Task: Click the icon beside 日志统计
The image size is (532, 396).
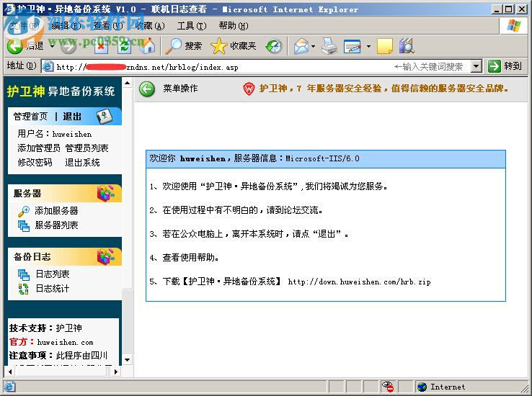Action: 23,289
